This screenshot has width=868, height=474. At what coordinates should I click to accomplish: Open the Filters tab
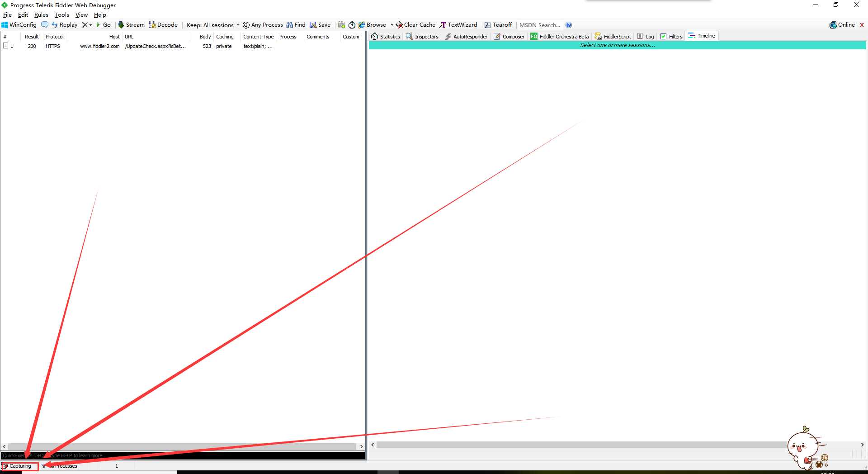click(x=671, y=37)
